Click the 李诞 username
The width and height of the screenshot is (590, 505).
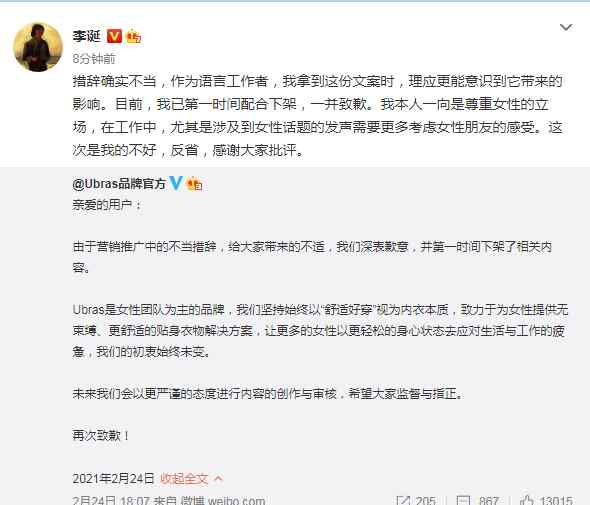coord(87,36)
